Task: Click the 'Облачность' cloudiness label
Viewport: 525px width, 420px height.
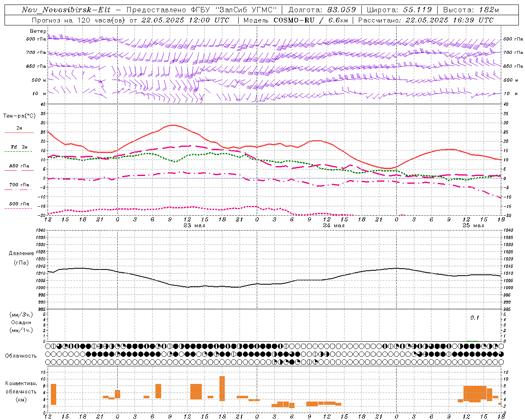Action: [21, 356]
